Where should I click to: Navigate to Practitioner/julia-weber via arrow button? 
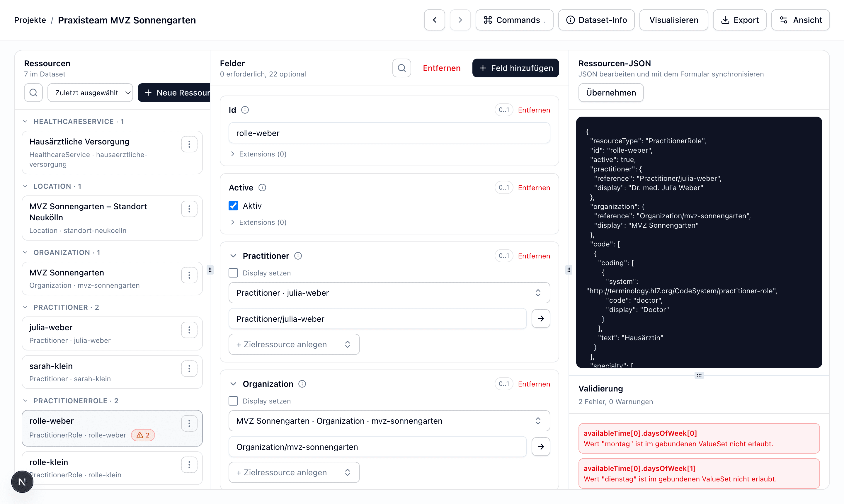click(x=541, y=319)
